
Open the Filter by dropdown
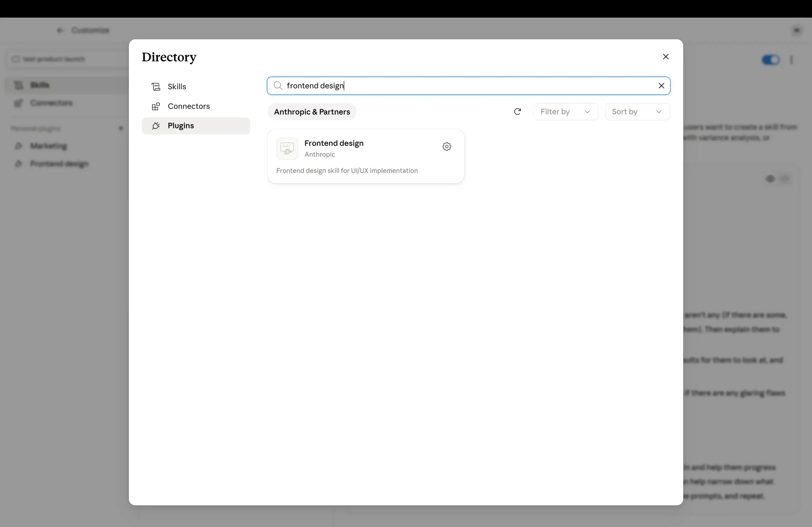click(x=566, y=112)
